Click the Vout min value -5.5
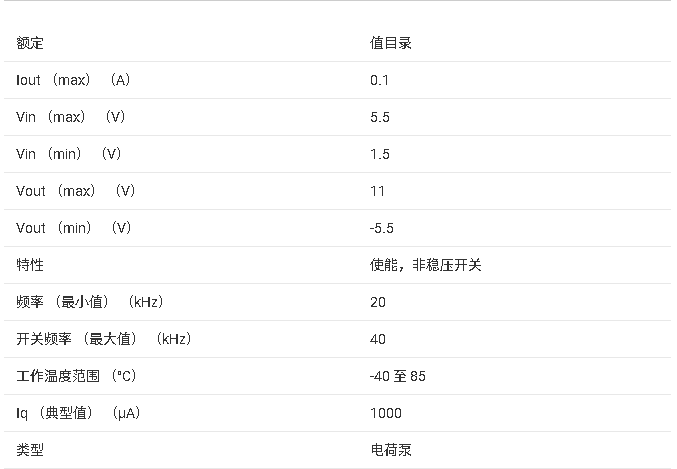Image resolution: width=677 pixels, height=469 pixels. click(x=382, y=228)
